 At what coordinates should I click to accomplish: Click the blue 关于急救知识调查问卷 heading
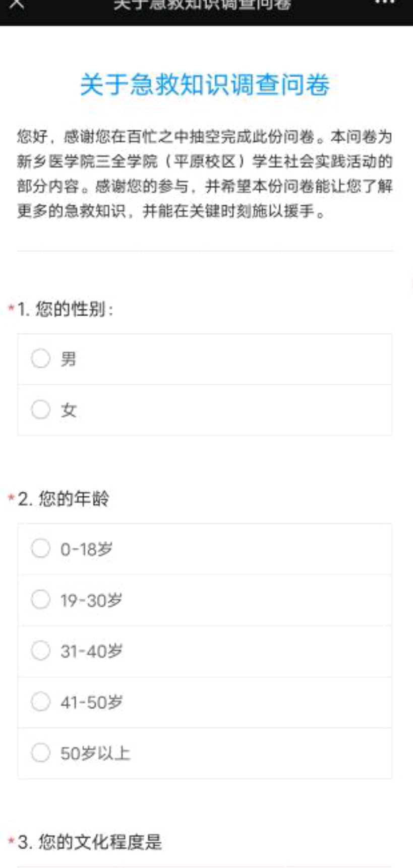(x=205, y=84)
